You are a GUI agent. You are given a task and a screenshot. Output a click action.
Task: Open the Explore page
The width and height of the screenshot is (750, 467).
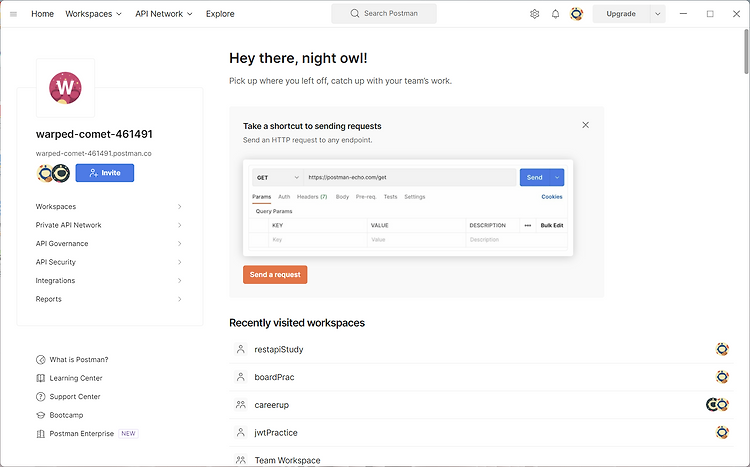coord(220,14)
